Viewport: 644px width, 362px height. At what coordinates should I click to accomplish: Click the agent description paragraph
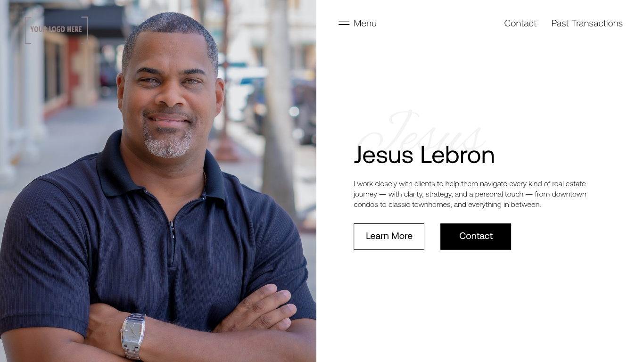(470, 194)
